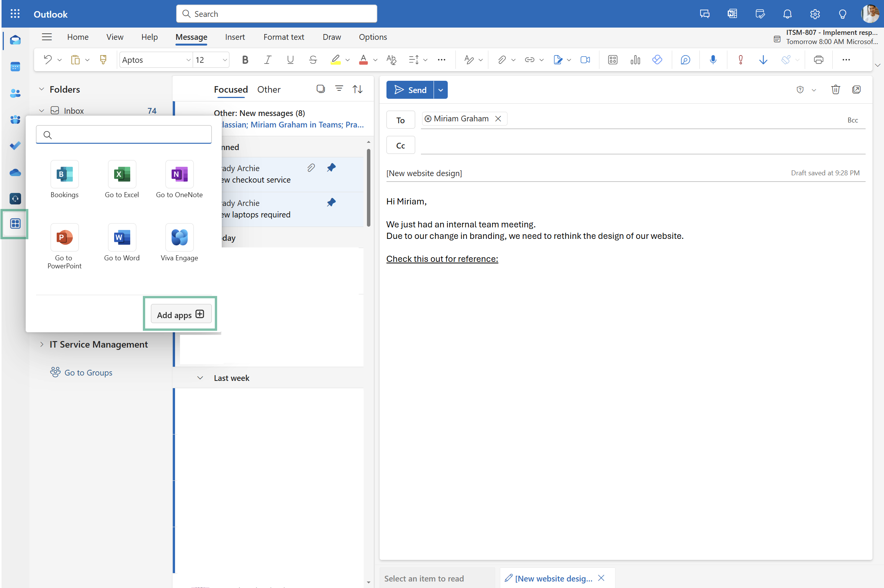This screenshot has height=588, width=884.
Task: Toggle bold formatting
Action: [245, 60]
